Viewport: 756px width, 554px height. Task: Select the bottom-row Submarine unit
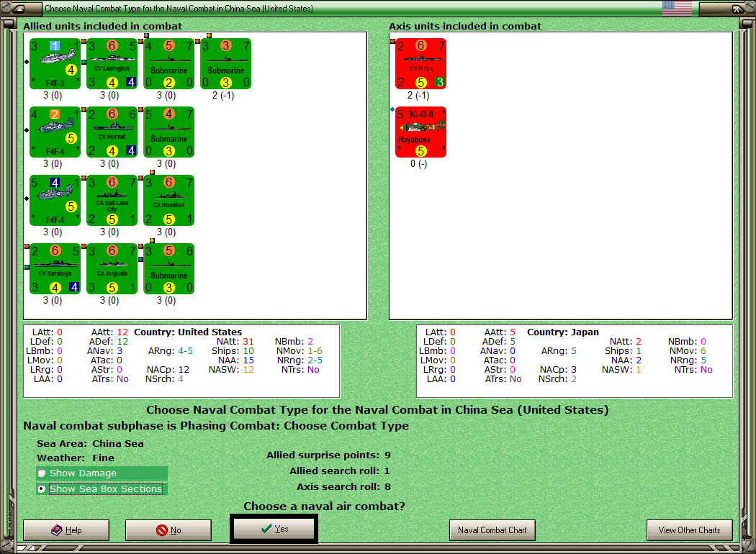[x=168, y=269]
